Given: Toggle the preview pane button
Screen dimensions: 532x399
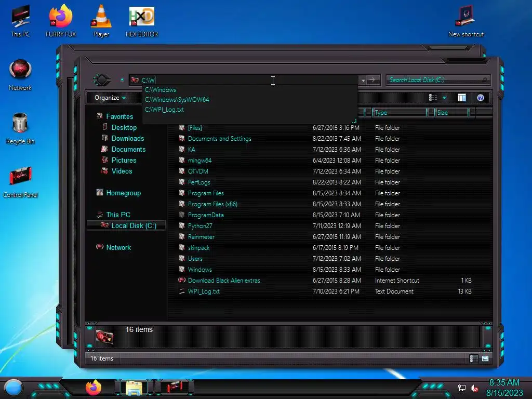Looking at the screenshot, I should click(462, 98).
